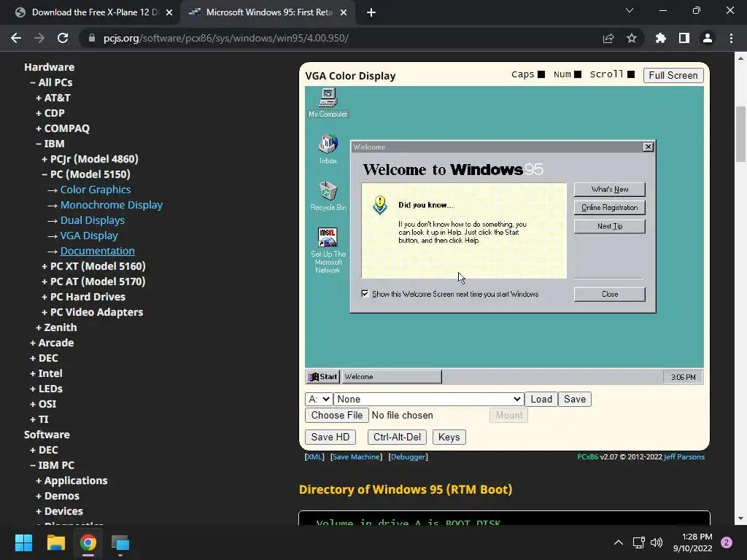Open the VGA Display link
Viewport: 747px width, 560px height.
(x=88, y=236)
